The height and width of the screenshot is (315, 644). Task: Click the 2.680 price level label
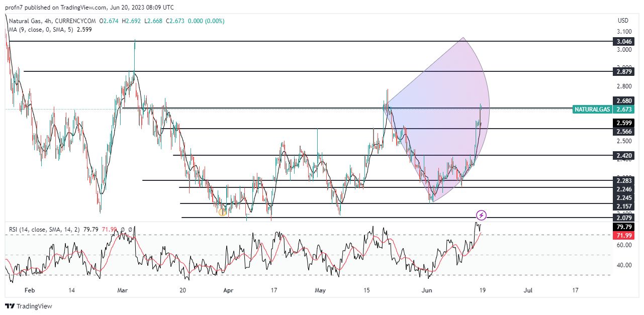click(624, 101)
